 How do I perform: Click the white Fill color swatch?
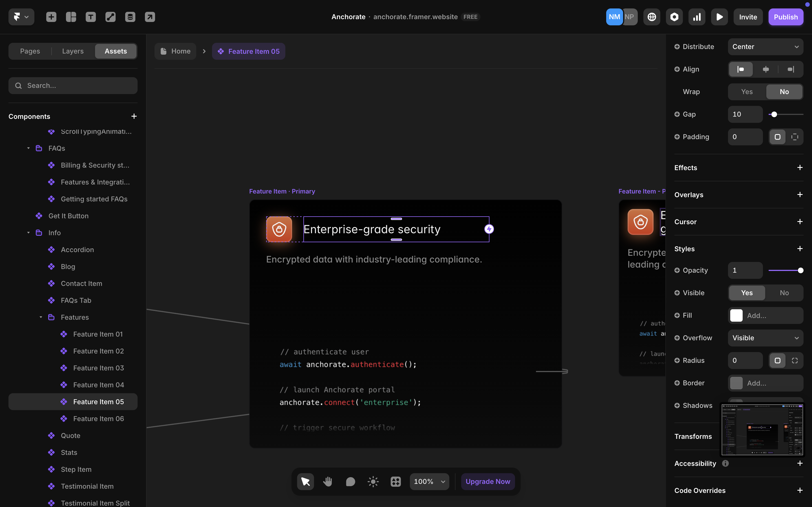click(x=736, y=315)
